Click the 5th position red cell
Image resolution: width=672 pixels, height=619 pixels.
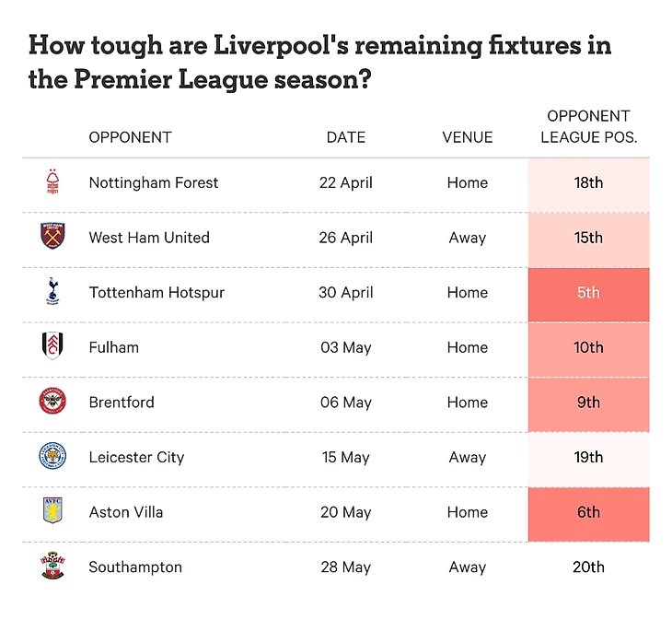pyautogui.click(x=588, y=293)
